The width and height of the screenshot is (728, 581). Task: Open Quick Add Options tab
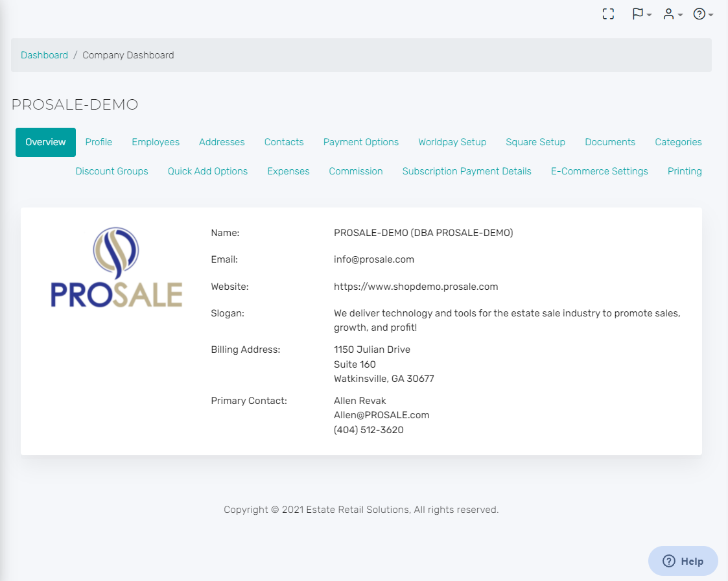point(207,171)
